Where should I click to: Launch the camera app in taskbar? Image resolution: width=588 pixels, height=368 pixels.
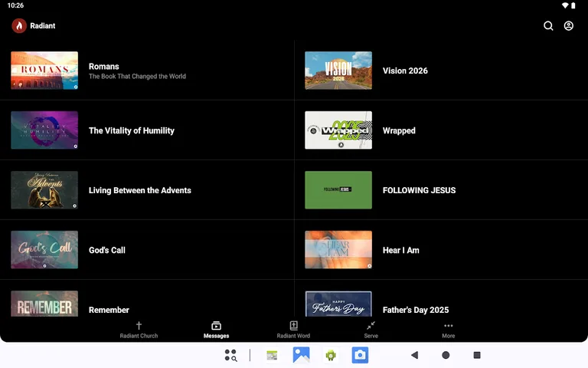[360, 355]
